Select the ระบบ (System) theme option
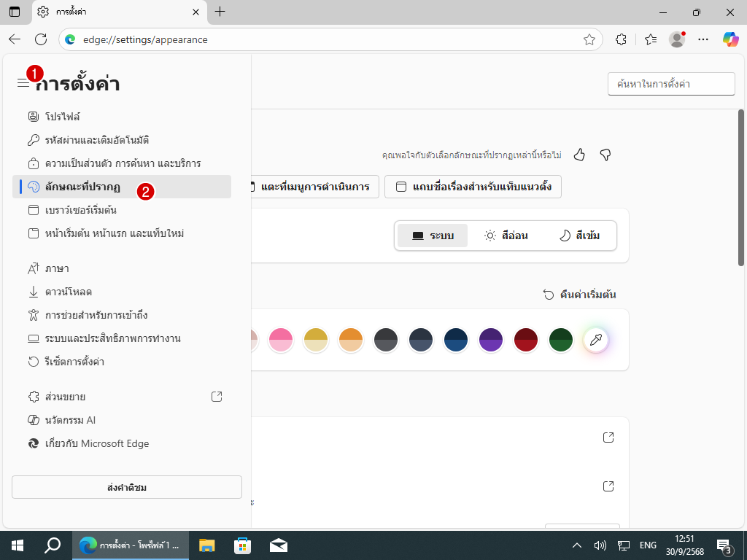 tap(433, 236)
